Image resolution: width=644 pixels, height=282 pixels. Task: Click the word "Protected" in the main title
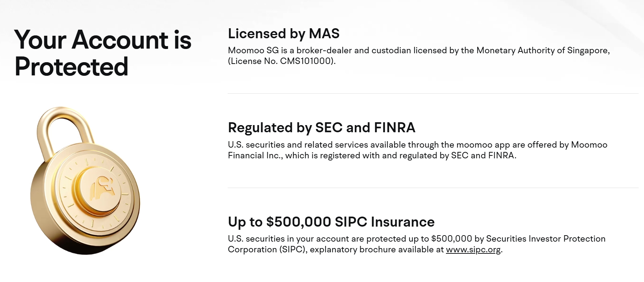(x=71, y=67)
